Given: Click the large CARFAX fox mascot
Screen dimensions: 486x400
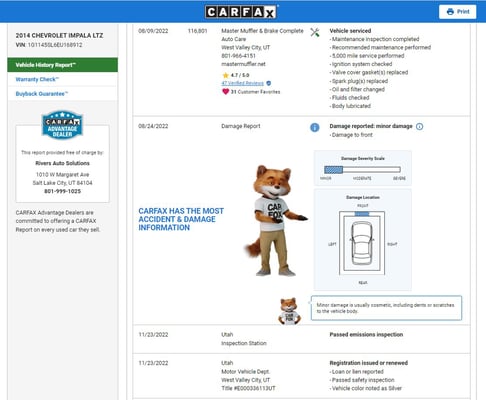Looking at the screenshot, I should click(x=275, y=221).
